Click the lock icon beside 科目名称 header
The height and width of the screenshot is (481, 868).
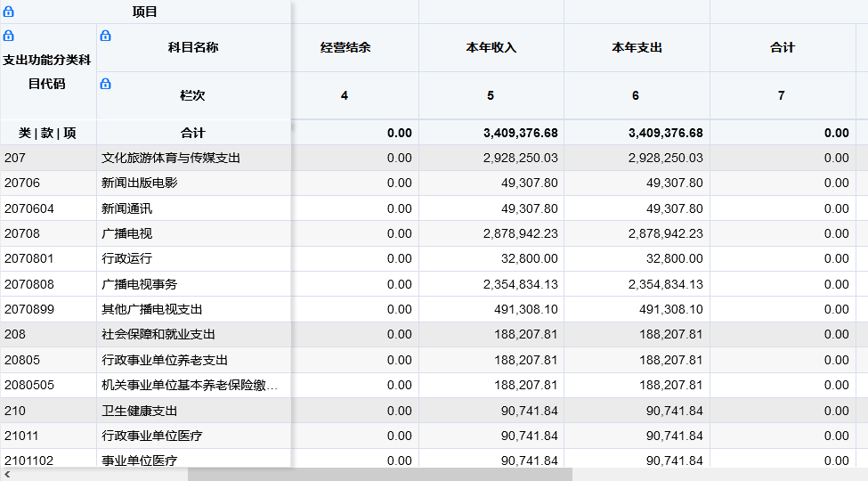105,36
